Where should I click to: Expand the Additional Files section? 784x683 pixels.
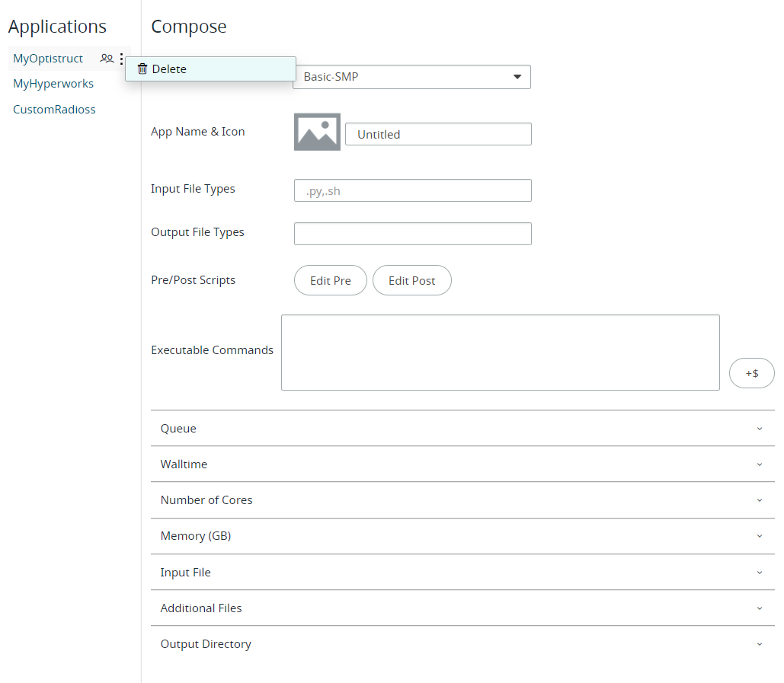[x=462, y=608]
